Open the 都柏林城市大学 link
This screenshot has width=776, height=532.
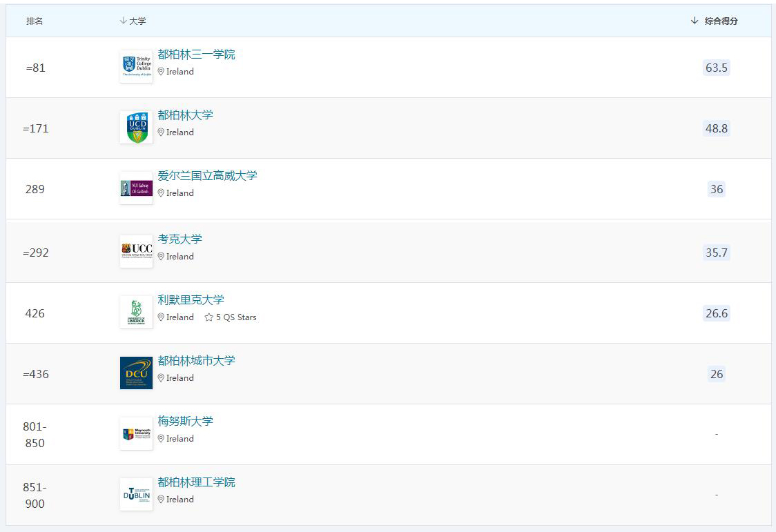(196, 361)
